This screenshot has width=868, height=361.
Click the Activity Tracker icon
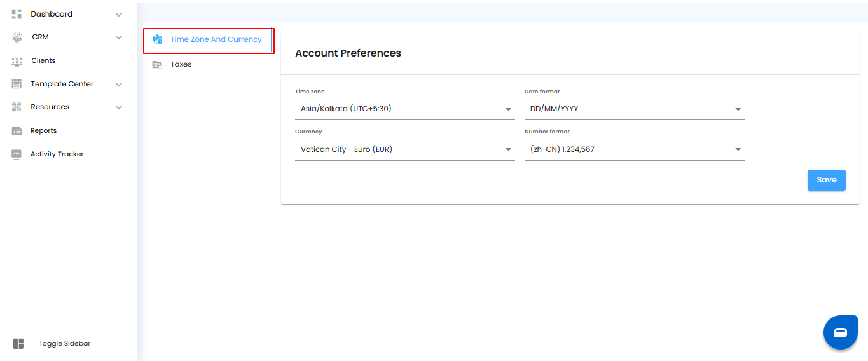pyautogui.click(x=17, y=154)
